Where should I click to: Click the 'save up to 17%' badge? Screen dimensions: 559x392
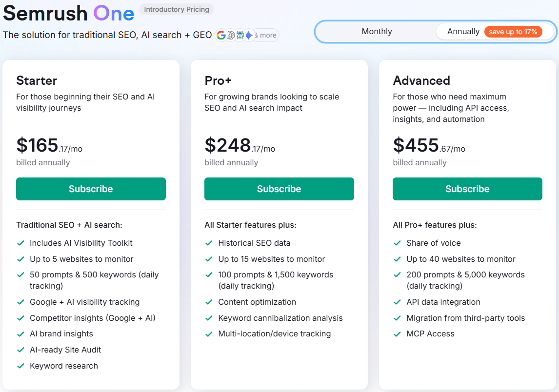click(x=513, y=31)
